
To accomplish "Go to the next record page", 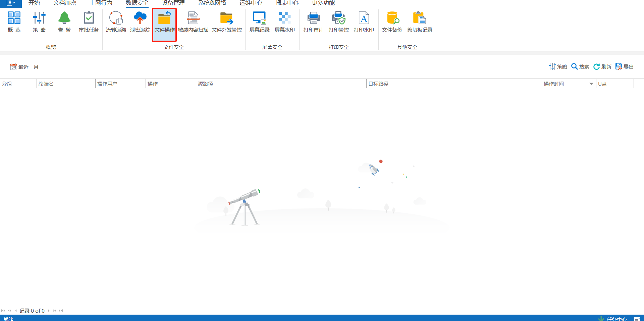I will (x=49, y=311).
